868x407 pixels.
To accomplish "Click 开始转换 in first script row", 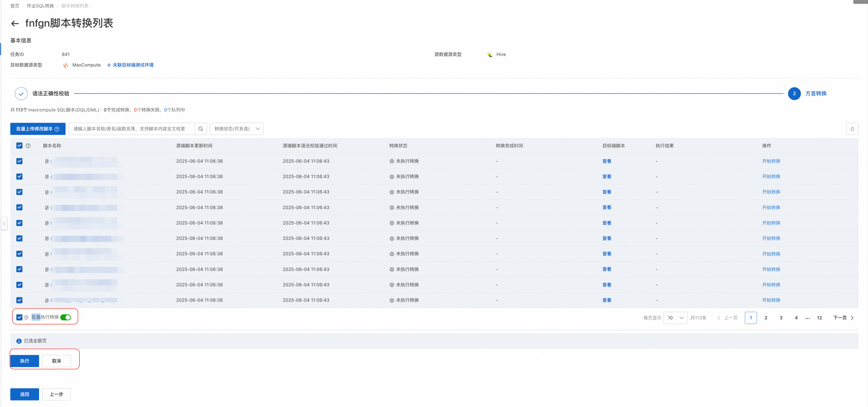I will (771, 161).
